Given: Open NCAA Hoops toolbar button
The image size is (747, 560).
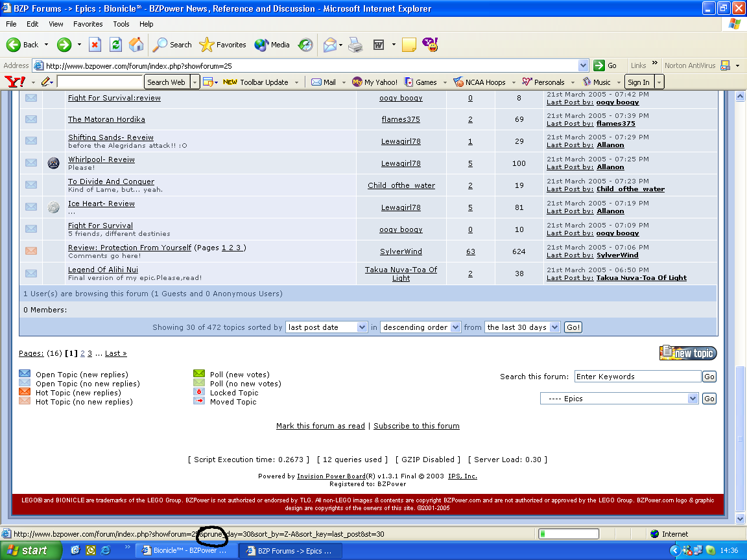Looking at the screenshot, I should (479, 82).
